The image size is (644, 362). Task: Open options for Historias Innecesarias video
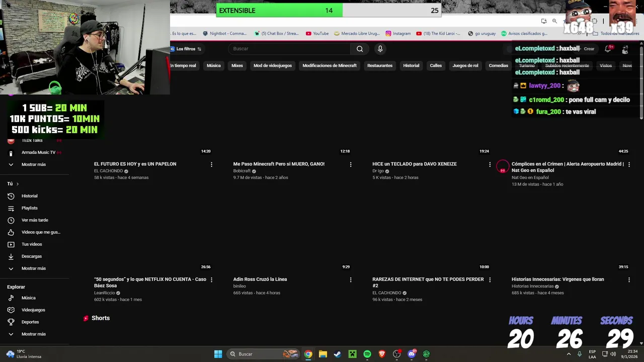[x=629, y=280]
